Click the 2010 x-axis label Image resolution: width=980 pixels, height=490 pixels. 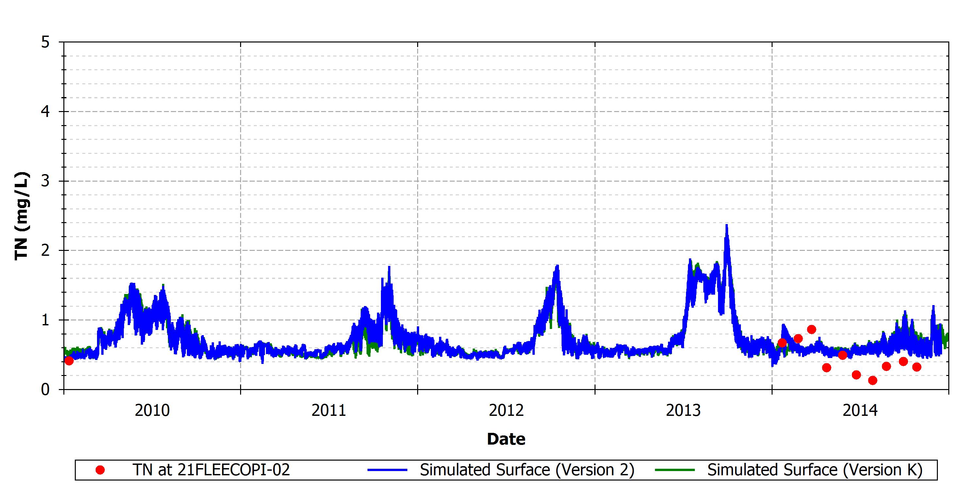pyautogui.click(x=152, y=411)
